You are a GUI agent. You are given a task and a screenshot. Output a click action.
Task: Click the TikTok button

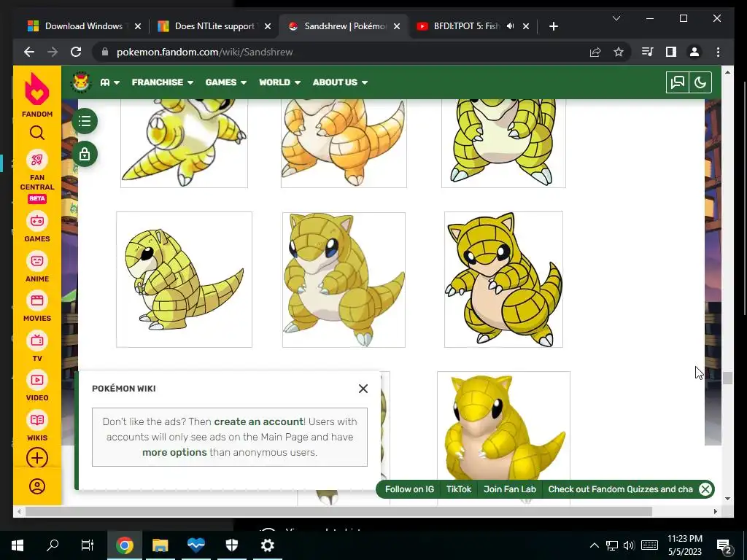pos(458,489)
